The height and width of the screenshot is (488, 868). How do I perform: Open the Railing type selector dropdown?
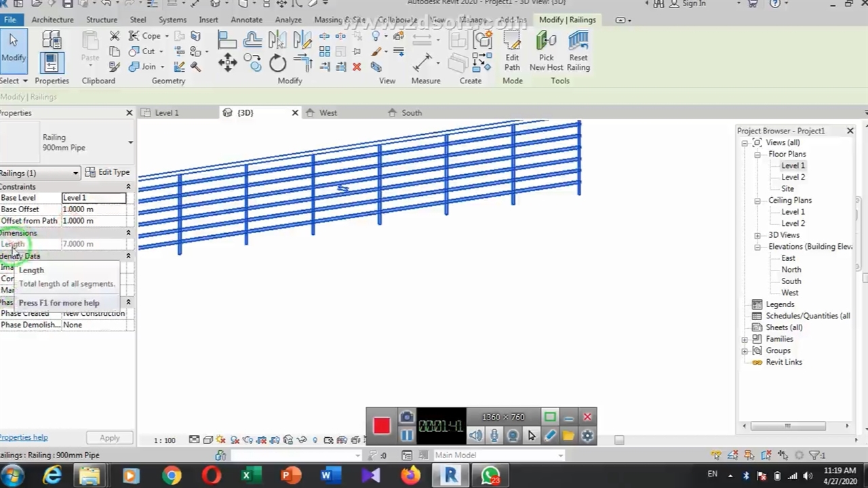point(130,142)
